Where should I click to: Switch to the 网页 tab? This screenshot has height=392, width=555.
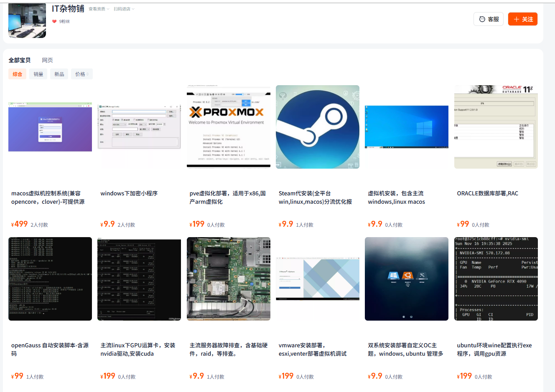coord(48,60)
